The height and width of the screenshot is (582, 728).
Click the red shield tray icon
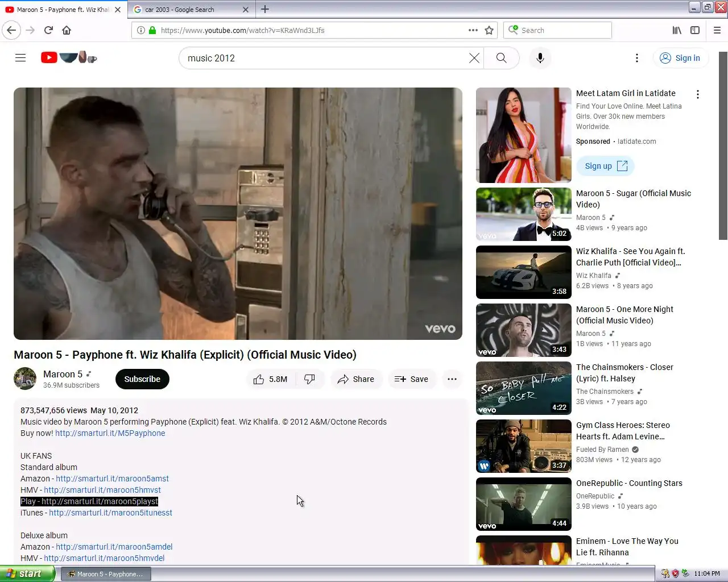675,573
